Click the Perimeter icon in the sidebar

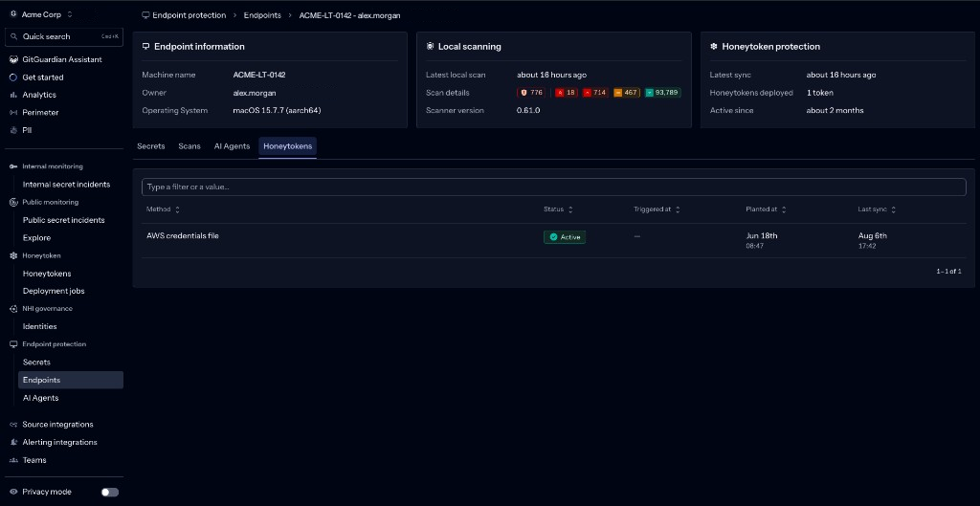(13, 113)
